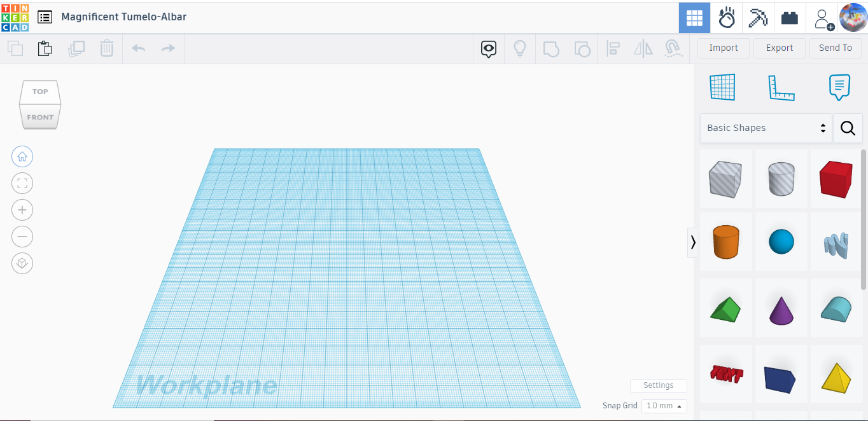The image size is (868, 421).
Task: Select the orange Cylinder shape
Action: 725,242
